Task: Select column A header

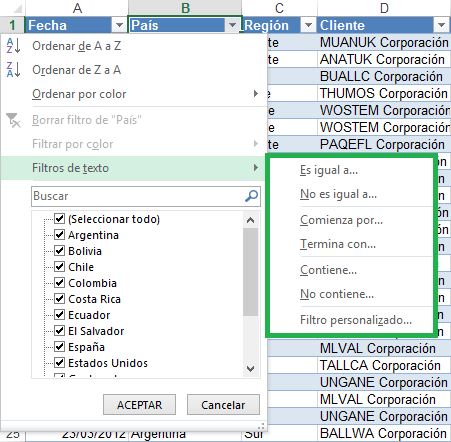Action: click(77, 8)
